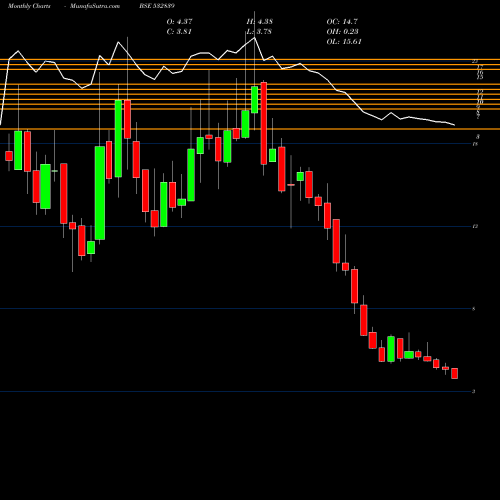Click the open value O: 4.37
The height and width of the screenshot is (500, 500).
179,22
